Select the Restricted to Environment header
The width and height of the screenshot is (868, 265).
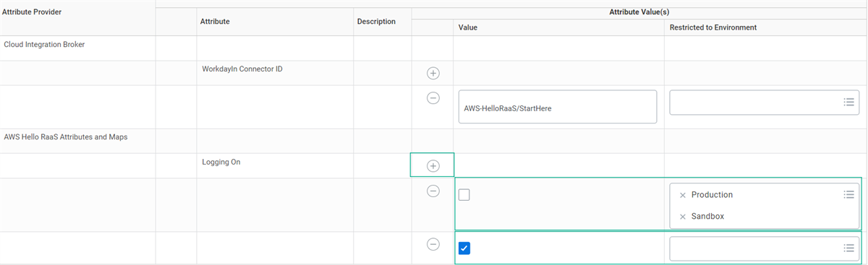pos(713,27)
